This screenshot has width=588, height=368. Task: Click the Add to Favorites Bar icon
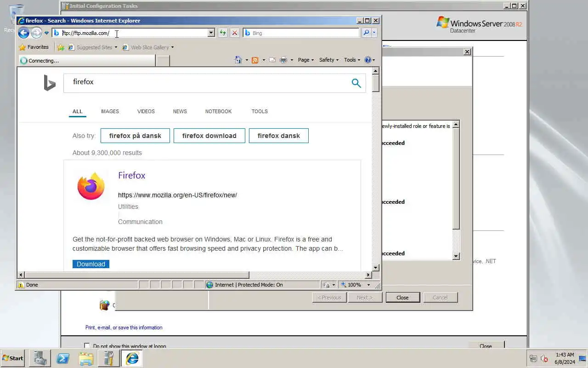[61, 47]
